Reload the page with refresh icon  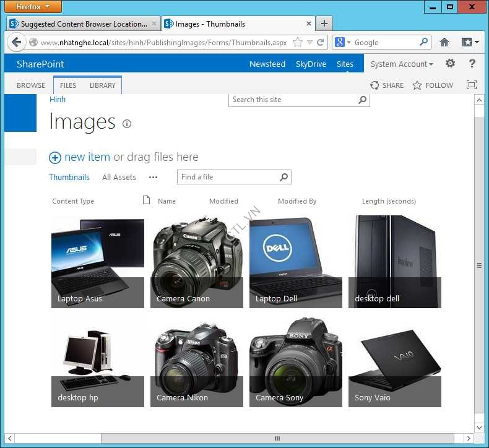coord(321,43)
